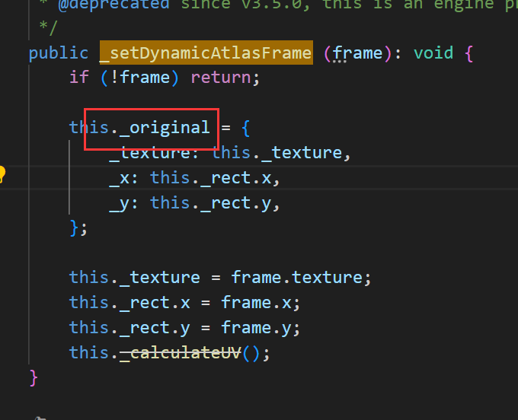Click the if keyword
518x420 pixels.
click(x=78, y=78)
